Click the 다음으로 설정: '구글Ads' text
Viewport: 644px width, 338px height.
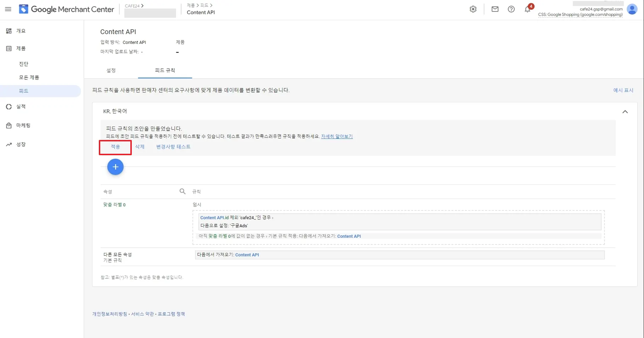coord(224,226)
